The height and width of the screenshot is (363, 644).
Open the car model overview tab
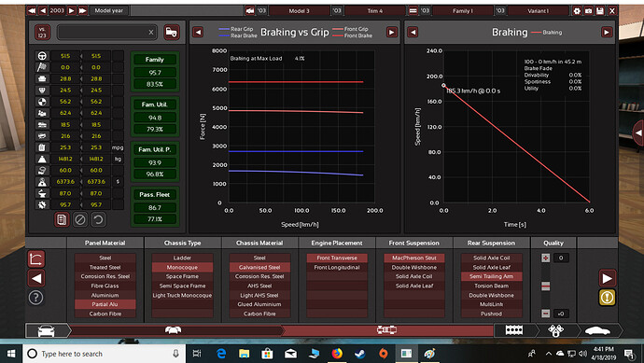[x=46, y=330]
